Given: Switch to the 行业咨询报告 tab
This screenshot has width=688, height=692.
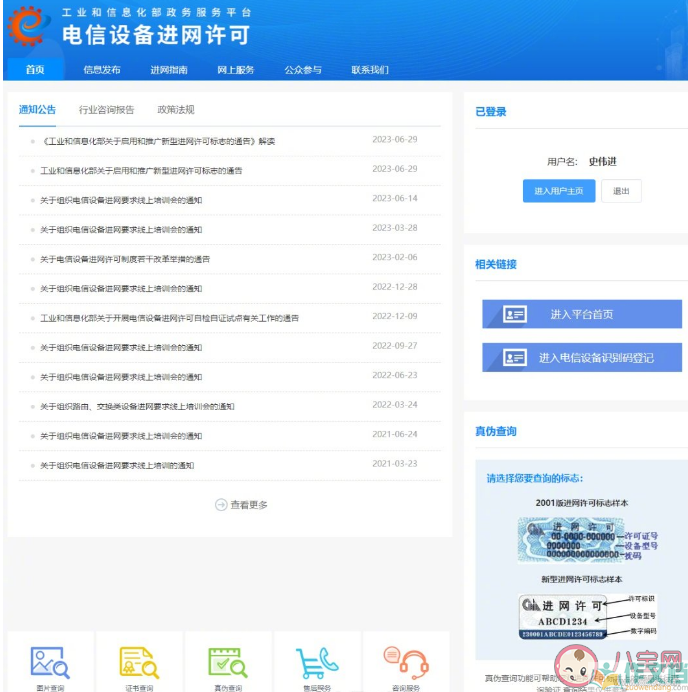Looking at the screenshot, I should point(106,110).
